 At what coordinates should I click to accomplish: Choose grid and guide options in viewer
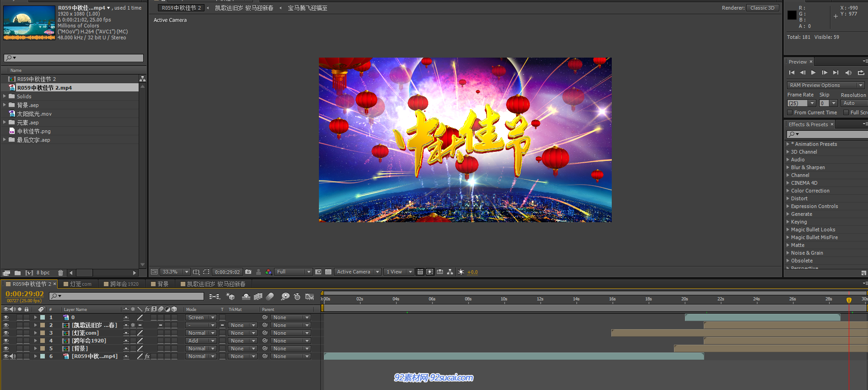pyautogui.click(x=196, y=272)
